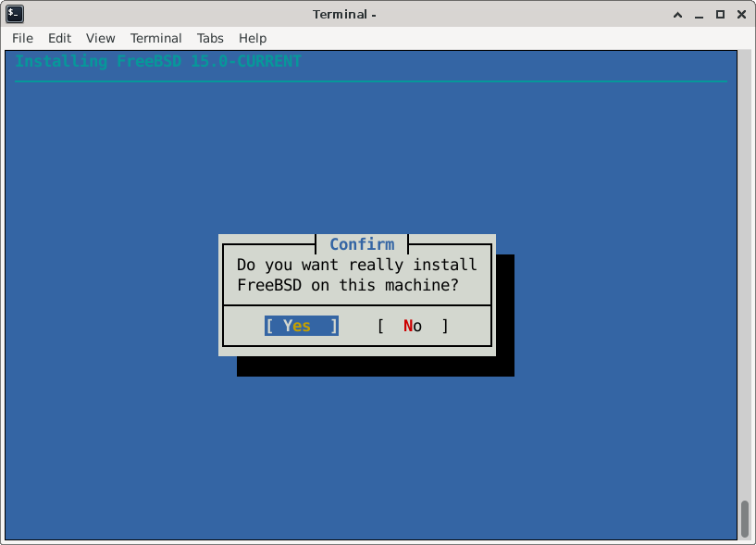The image size is (756, 545).
Task: Click the terminal scrollbar handle
Action: click(744, 518)
